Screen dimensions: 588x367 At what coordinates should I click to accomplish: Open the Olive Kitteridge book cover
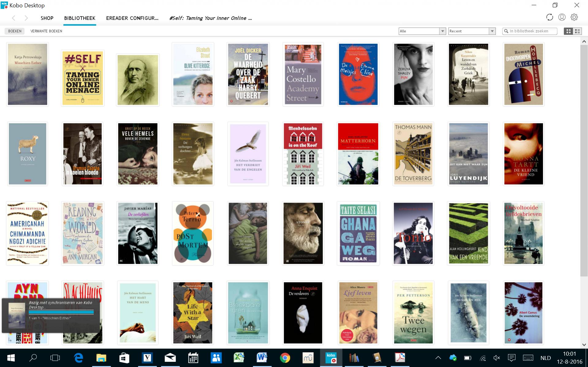coord(193,74)
